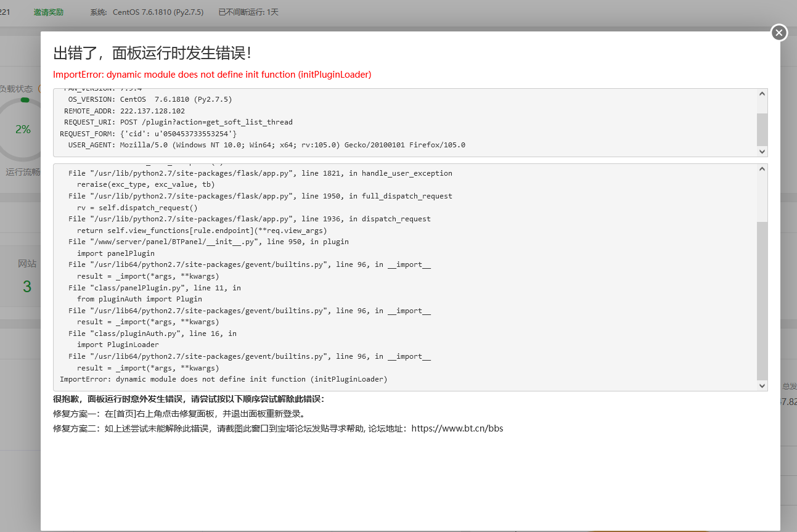The height and width of the screenshot is (532, 797).
Task: Click the 已不间断运行: 1天 uptime text
Action: click(x=248, y=12)
